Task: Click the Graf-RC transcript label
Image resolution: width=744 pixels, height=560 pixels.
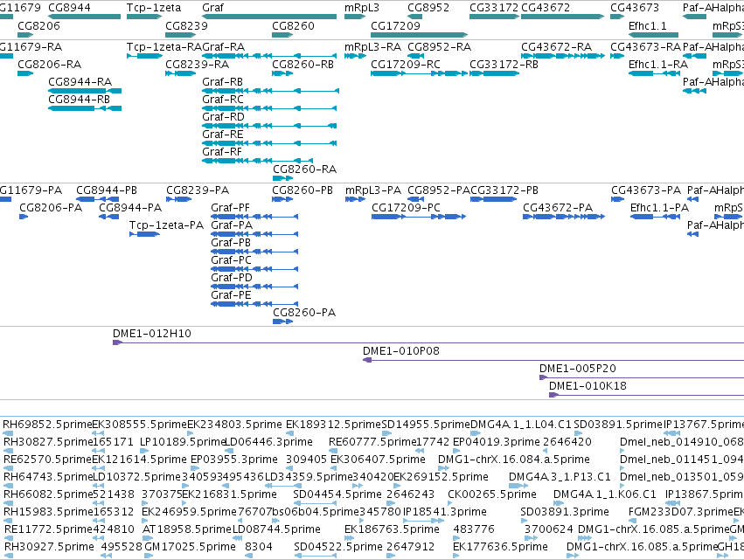Action: (223, 100)
